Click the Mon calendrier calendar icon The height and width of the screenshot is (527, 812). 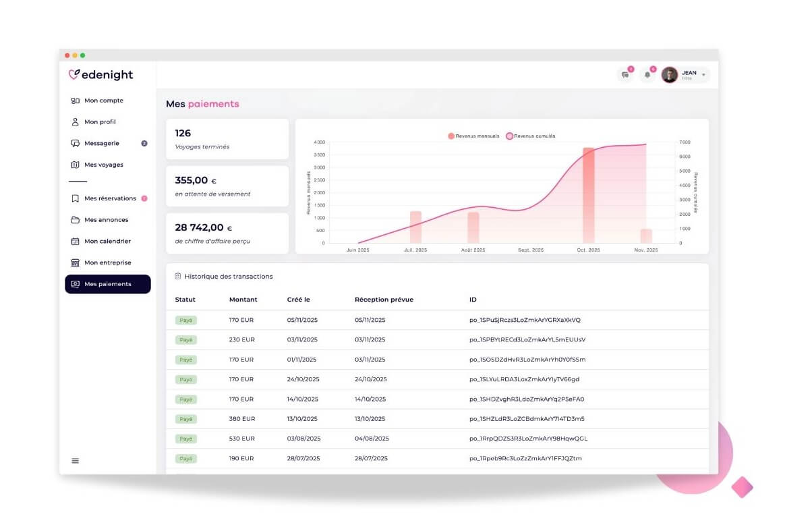point(76,242)
